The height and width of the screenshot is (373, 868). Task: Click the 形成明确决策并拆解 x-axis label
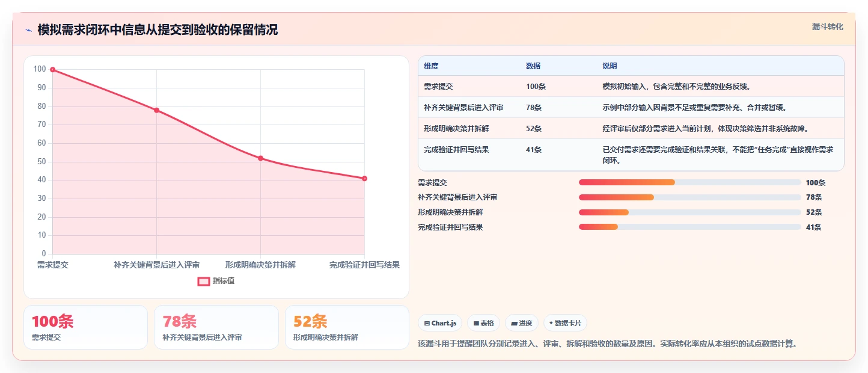coord(260,265)
